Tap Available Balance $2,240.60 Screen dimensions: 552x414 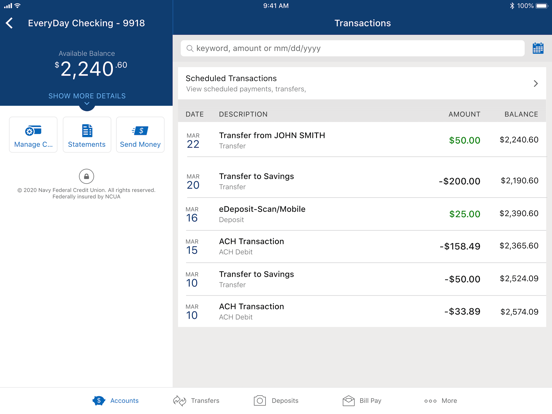(90, 69)
